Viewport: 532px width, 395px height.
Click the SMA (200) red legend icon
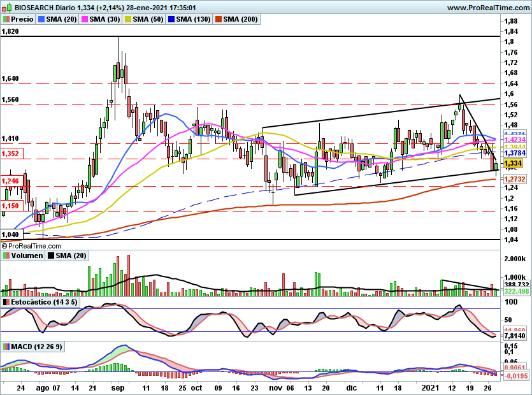click(218, 19)
